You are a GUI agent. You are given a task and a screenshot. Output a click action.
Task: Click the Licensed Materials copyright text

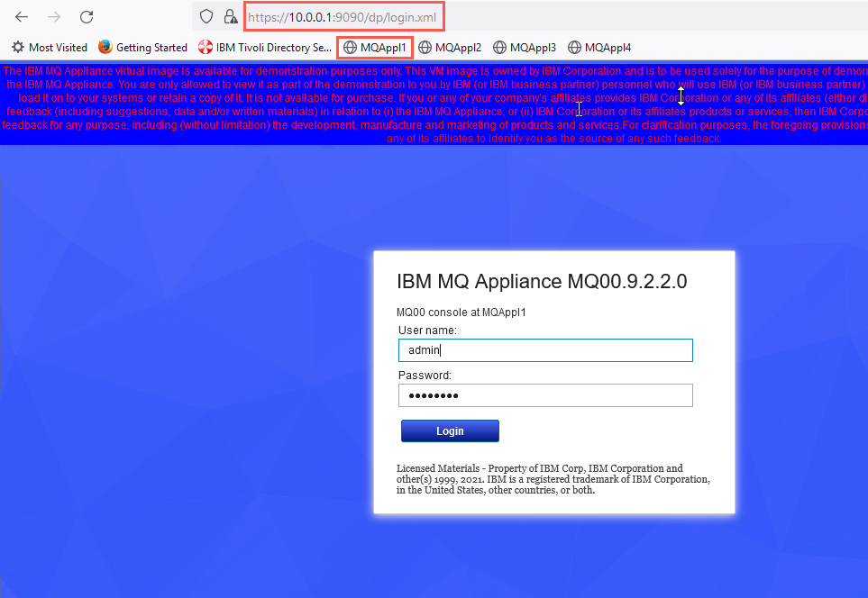click(553, 479)
